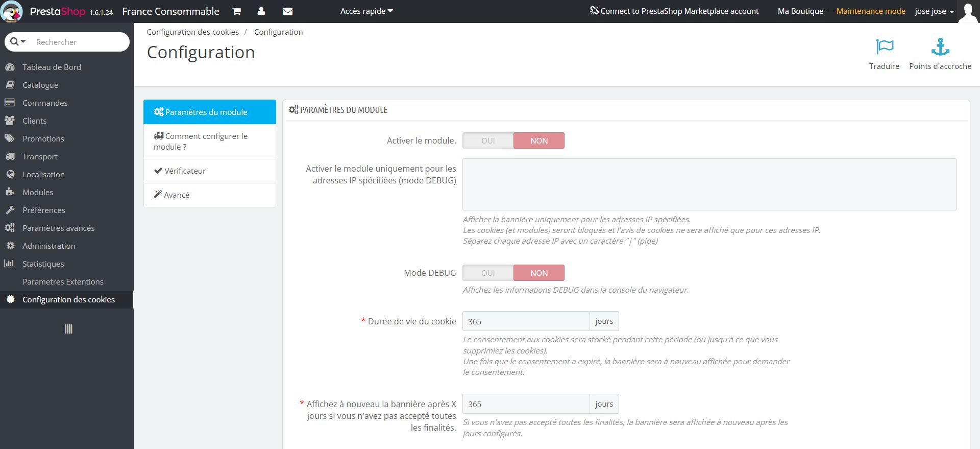Click the PrestaShop logo
The image size is (980, 449).
pos(11,11)
